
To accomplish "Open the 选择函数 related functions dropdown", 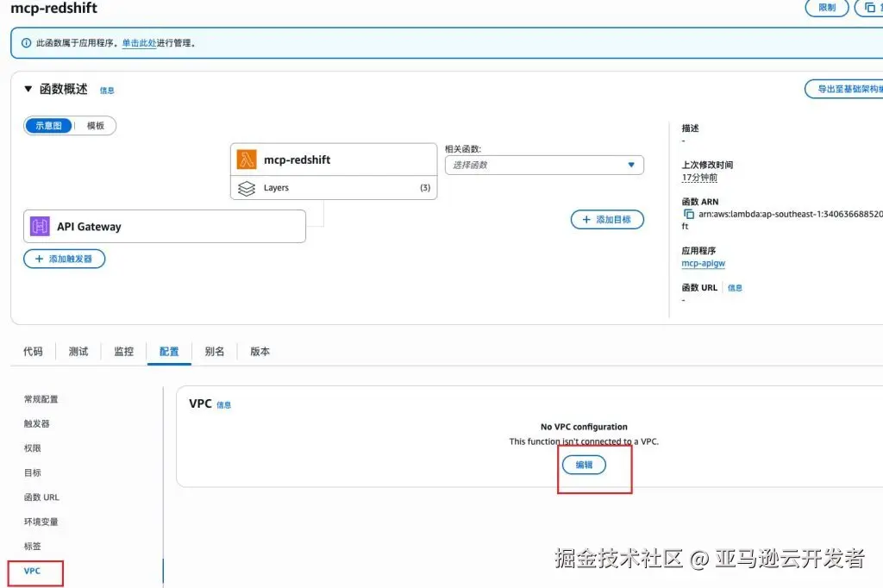I will (x=544, y=165).
